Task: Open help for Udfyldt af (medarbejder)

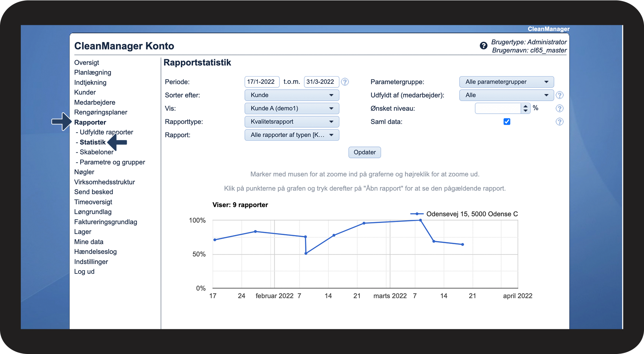Action: [559, 95]
